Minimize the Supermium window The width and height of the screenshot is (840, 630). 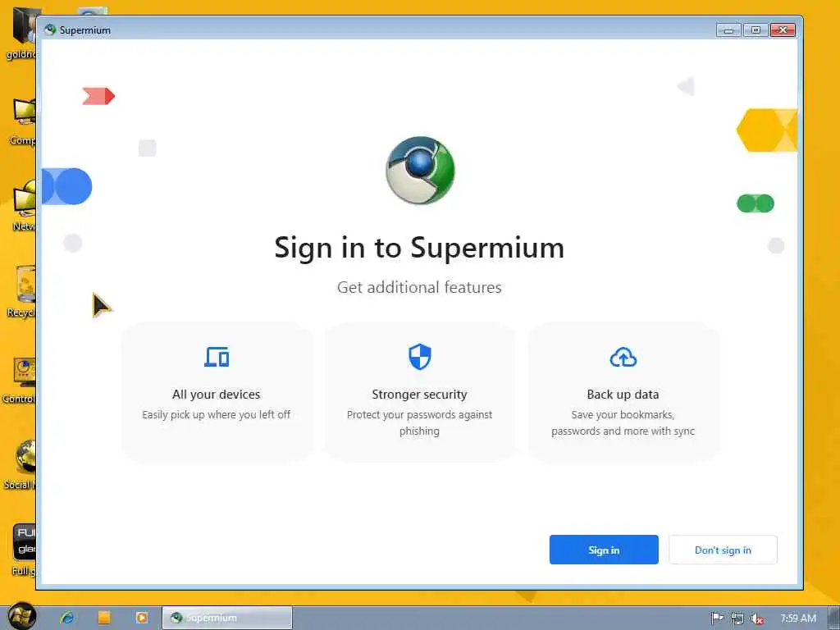point(728,30)
